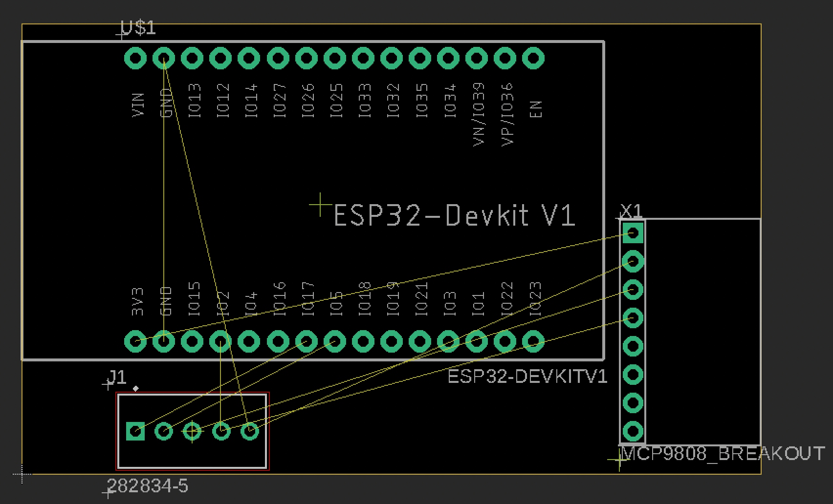Viewport: 833px width, 504px height.
Task: Click the ESP32-Devkit V1 silkscreen text
Action: pos(454,215)
